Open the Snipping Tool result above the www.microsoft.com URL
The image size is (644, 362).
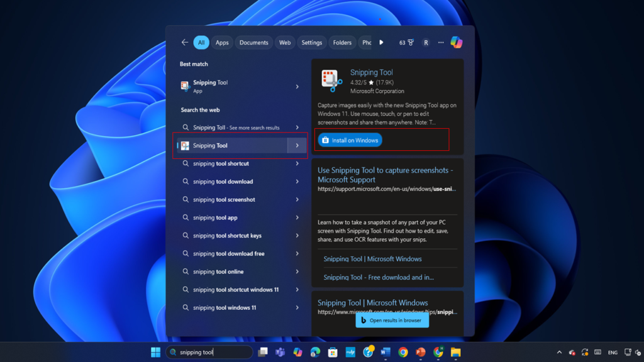click(372, 303)
